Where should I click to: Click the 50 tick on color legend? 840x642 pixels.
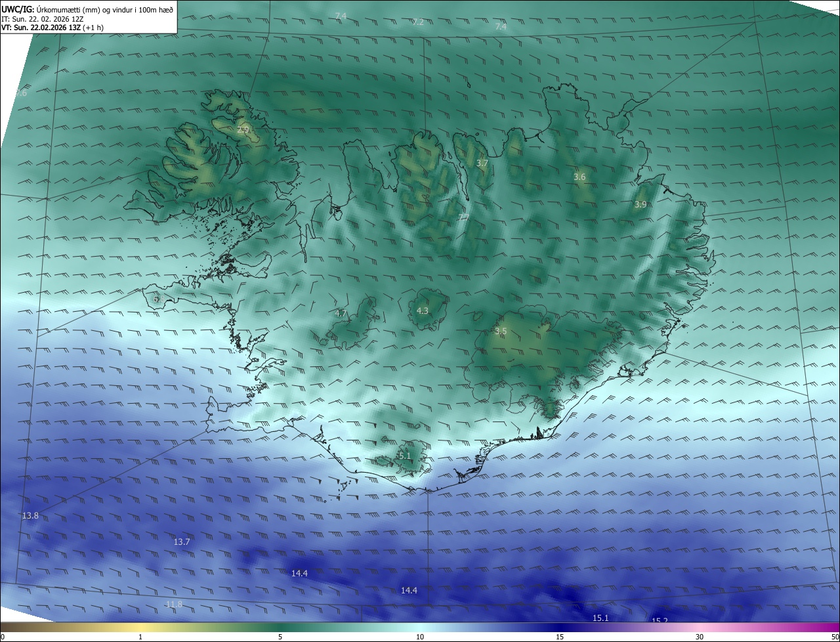(835, 637)
